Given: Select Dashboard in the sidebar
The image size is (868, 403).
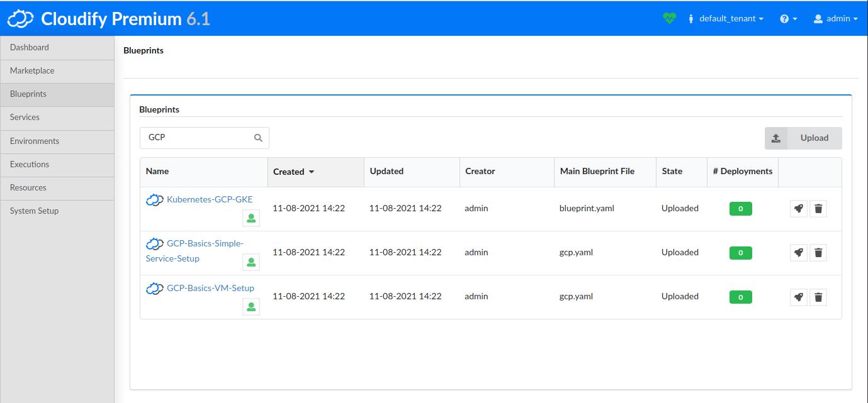Looking at the screenshot, I should [29, 47].
